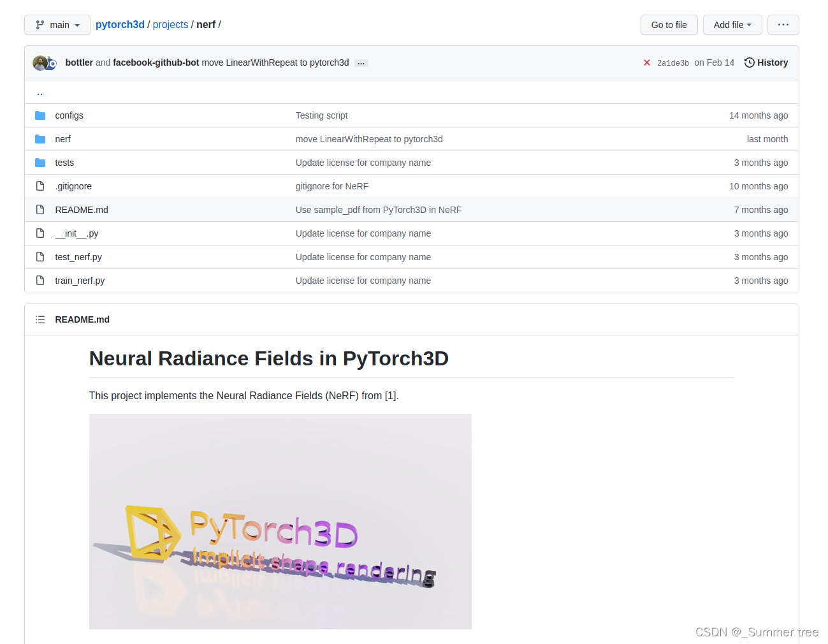Click '7 months ago' timestamp for README.md
This screenshot has width=828, height=644.
click(761, 210)
